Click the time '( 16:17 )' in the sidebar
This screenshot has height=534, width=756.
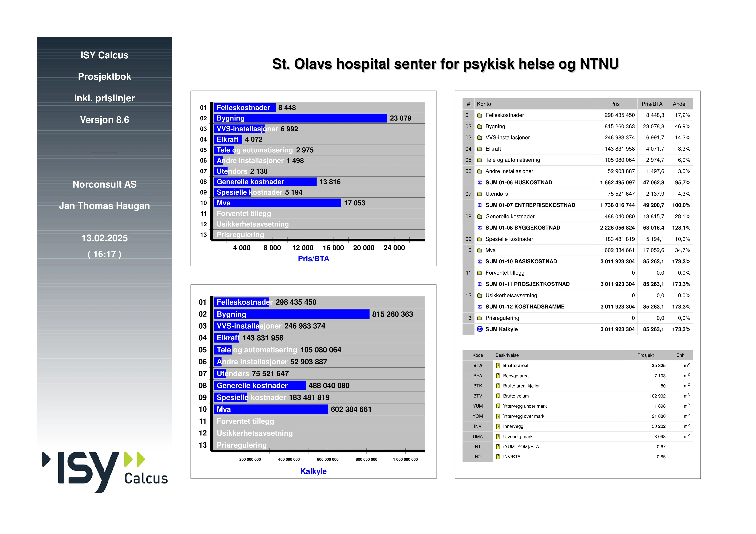point(104,254)
